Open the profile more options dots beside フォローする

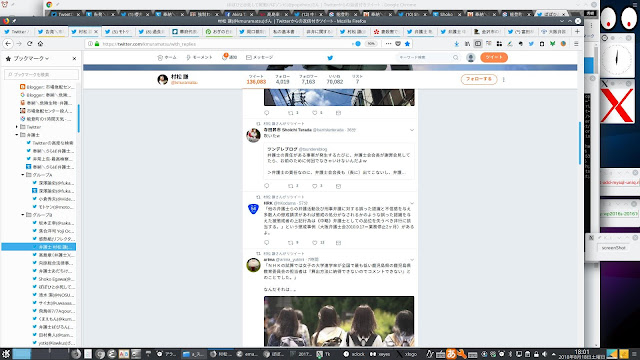[x=503, y=80]
